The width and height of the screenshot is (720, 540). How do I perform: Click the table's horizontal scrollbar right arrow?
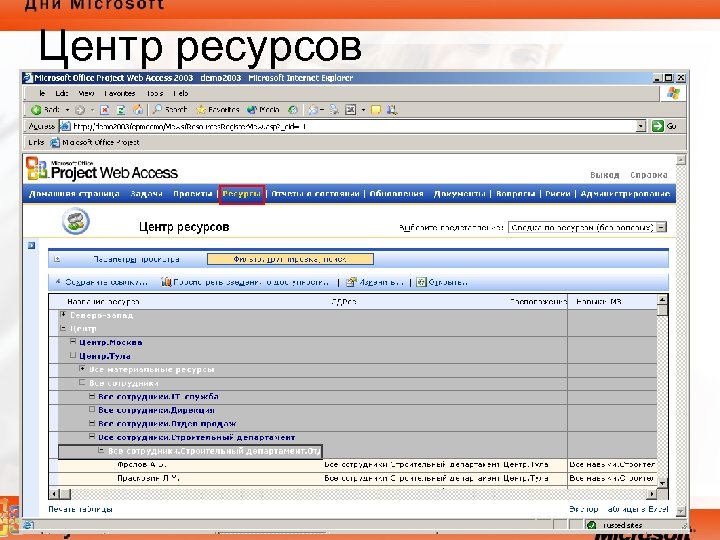click(x=651, y=494)
